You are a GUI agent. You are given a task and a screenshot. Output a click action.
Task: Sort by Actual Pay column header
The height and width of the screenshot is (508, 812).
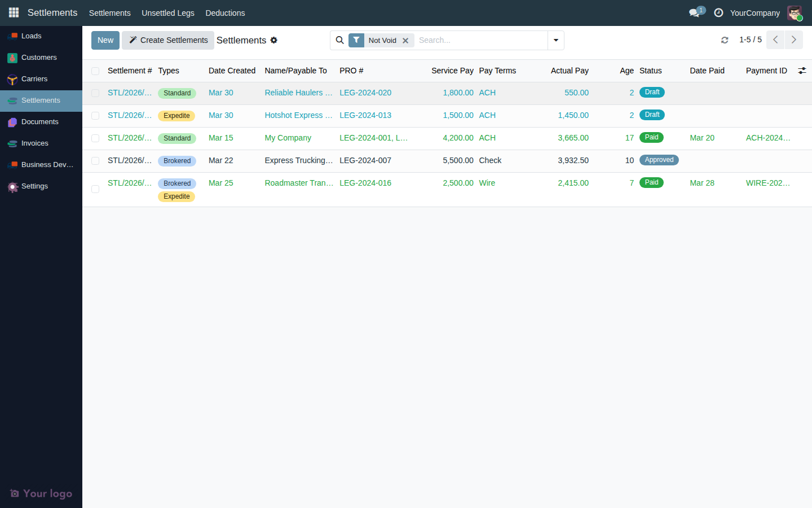pyautogui.click(x=570, y=71)
